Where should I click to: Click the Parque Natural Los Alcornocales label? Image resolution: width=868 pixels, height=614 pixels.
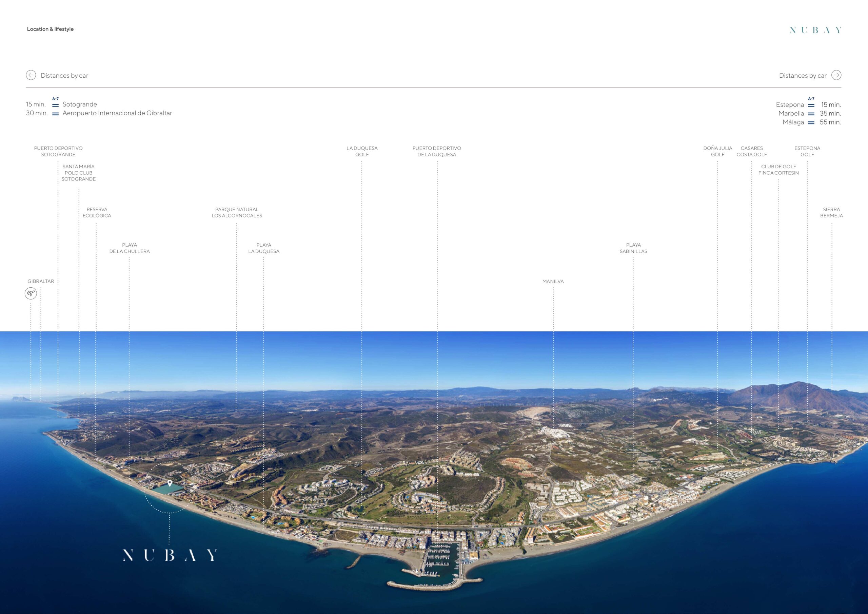coord(237,213)
